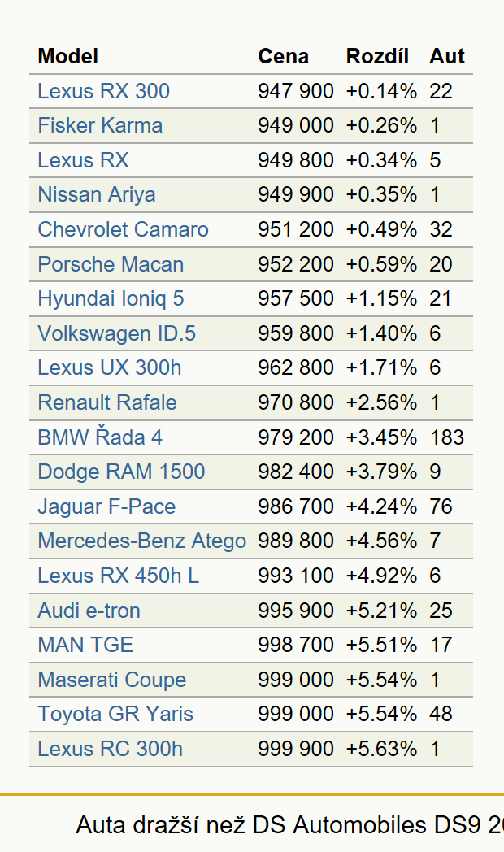504x852 pixels.
Task: Select the Renault Rafale link
Action: (x=107, y=402)
